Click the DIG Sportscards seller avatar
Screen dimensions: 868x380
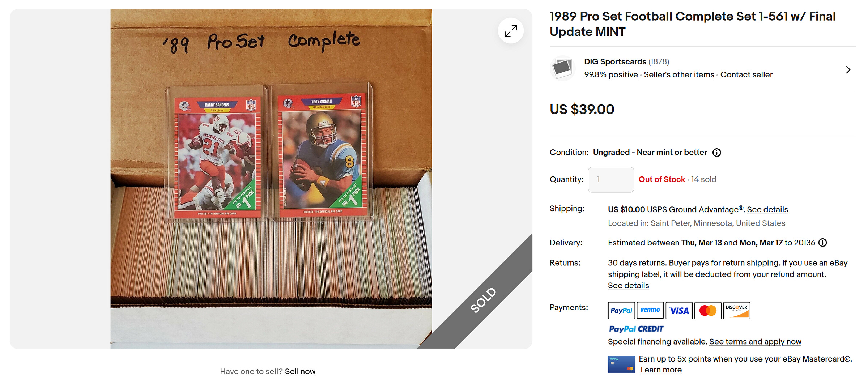tap(563, 68)
